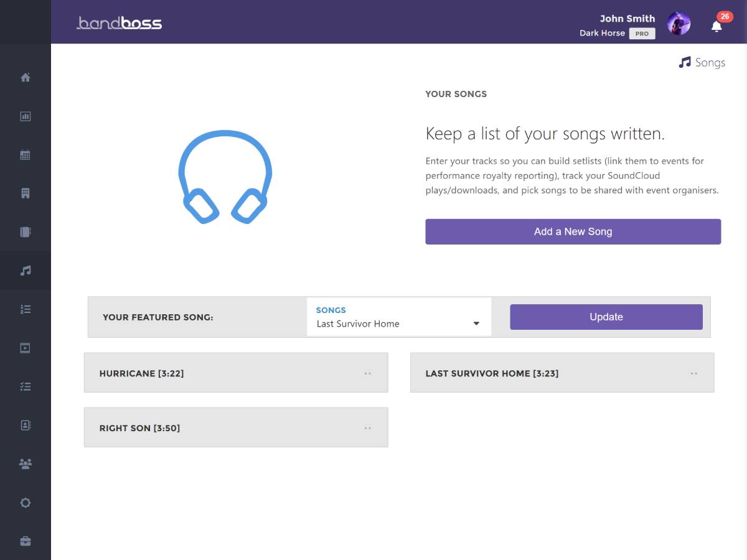Open notifications bell with 26 badge
Screen dimensions: 747x560
click(x=716, y=26)
